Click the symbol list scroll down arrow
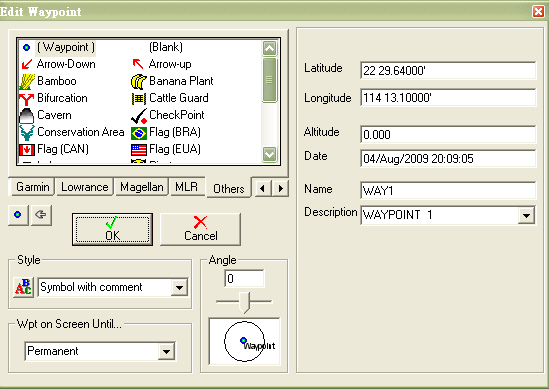The width and height of the screenshot is (549, 389). (x=269, y=154)
